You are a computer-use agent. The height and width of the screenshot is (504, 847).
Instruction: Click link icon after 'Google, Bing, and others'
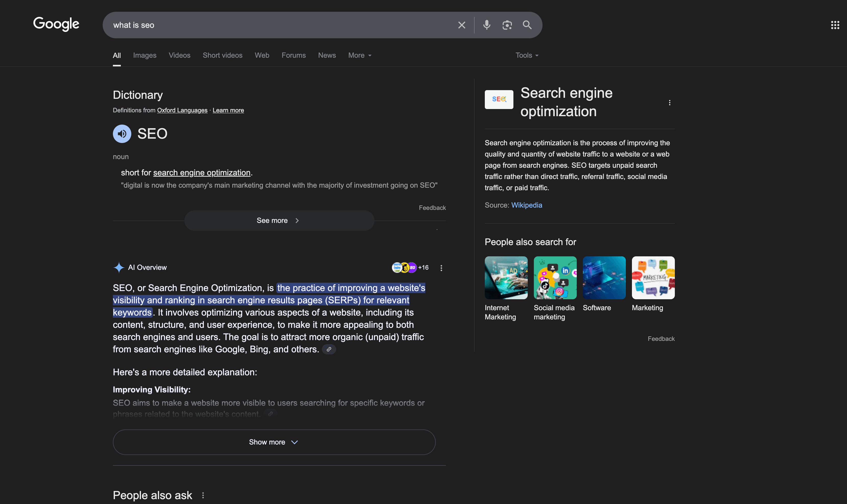[x=329, y=349]
